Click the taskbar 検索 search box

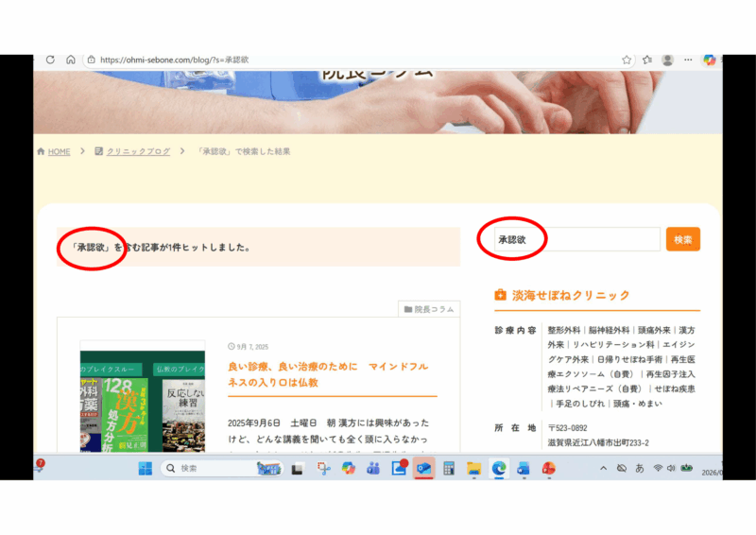222,469
